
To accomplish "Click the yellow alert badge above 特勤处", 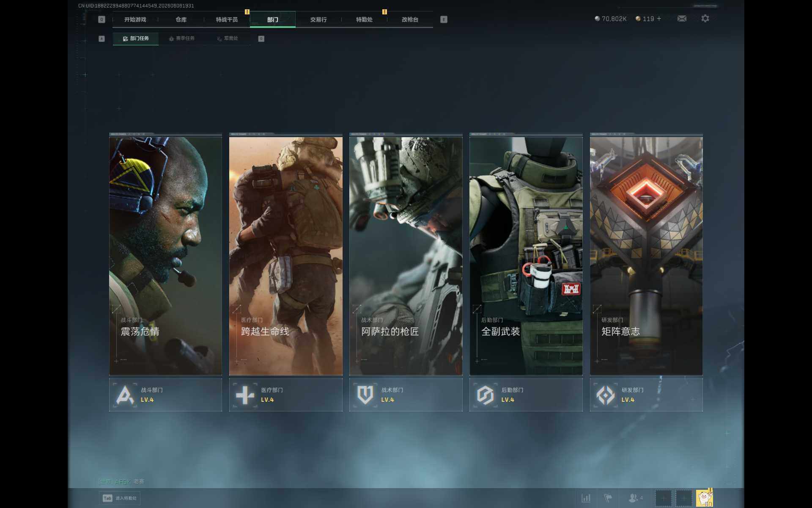I will click(x=384, y=12).
